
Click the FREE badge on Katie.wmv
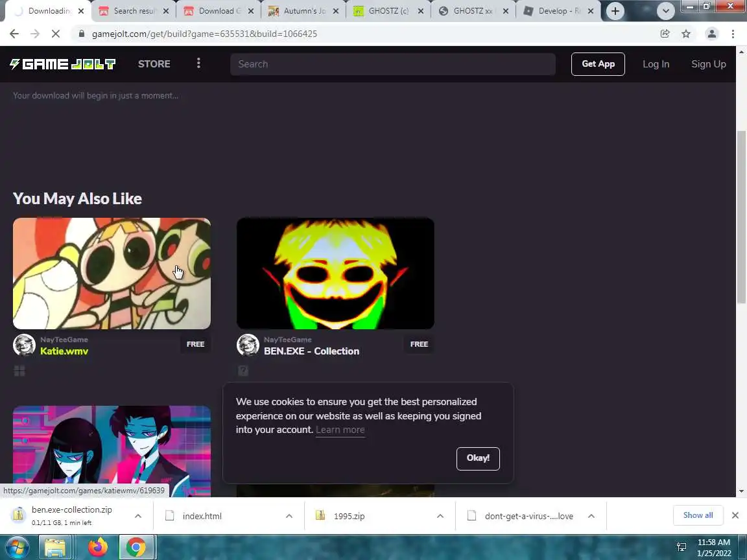point(195,344)
